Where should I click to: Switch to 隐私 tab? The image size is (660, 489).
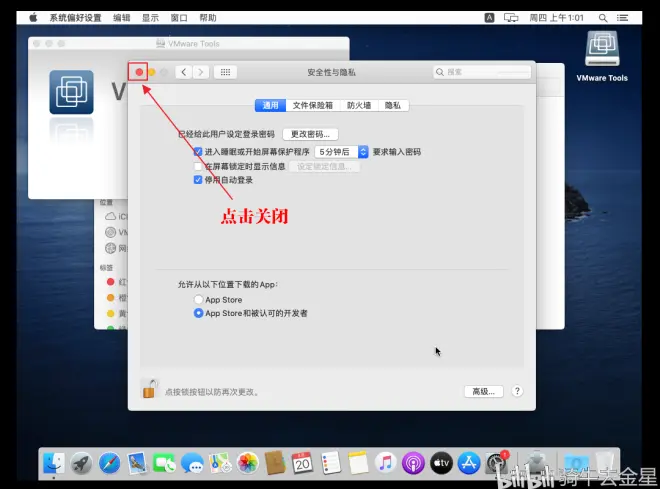[393, 105]
